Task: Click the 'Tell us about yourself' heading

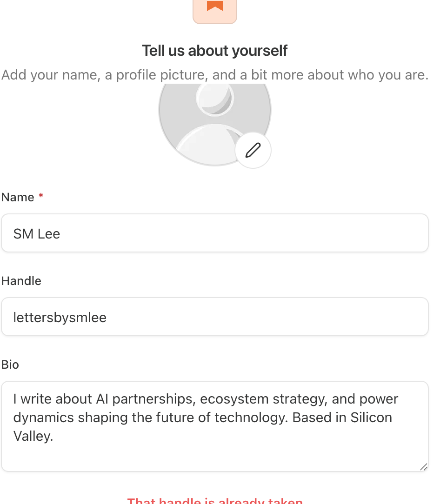Action: coord(215,51)
